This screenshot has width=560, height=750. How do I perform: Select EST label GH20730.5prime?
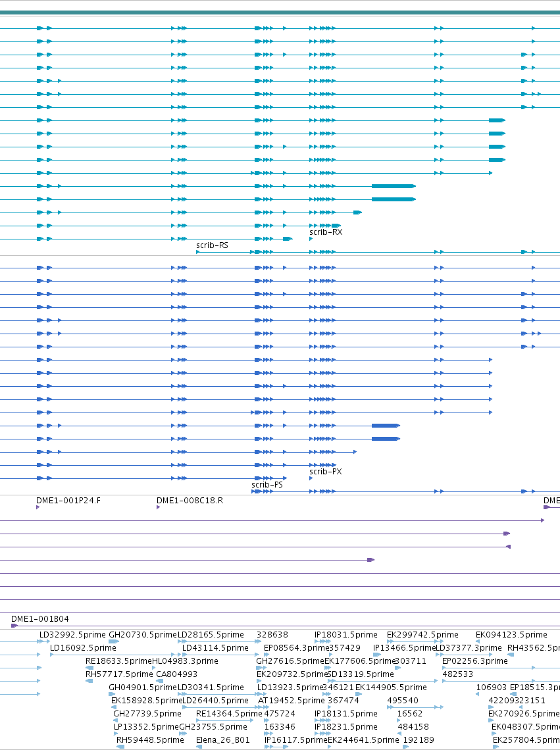pyautogui.click(x=143, y=635)
